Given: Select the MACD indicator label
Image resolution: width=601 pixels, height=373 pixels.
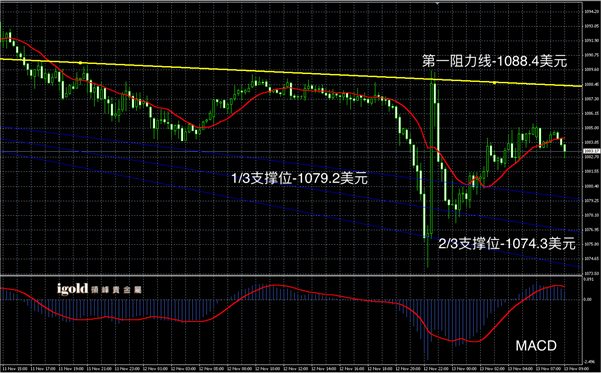Looking at the screenshot, I should pyautogui.click(x=536, y=346).
